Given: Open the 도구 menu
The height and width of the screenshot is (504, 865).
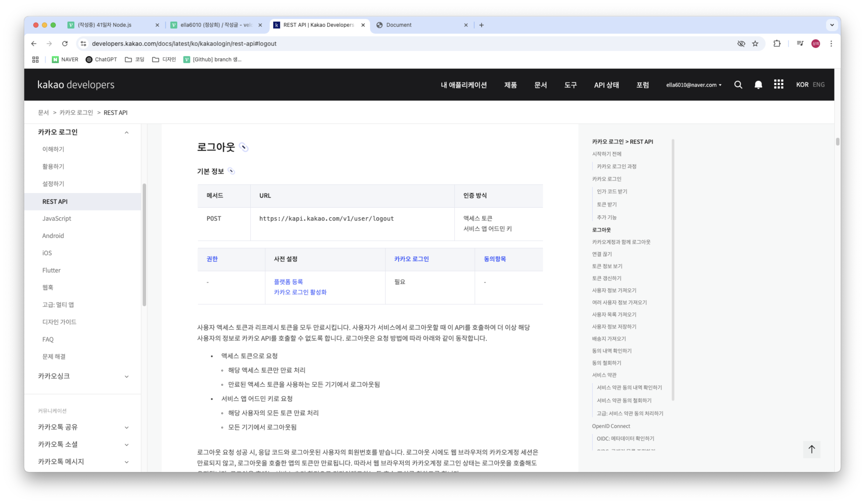Looking at the screenshot, I should click(x=570, y=85).
